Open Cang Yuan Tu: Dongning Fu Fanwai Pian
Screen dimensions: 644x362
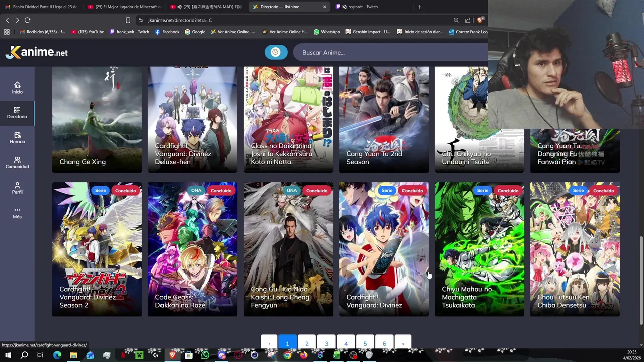[x=575, y=151]
